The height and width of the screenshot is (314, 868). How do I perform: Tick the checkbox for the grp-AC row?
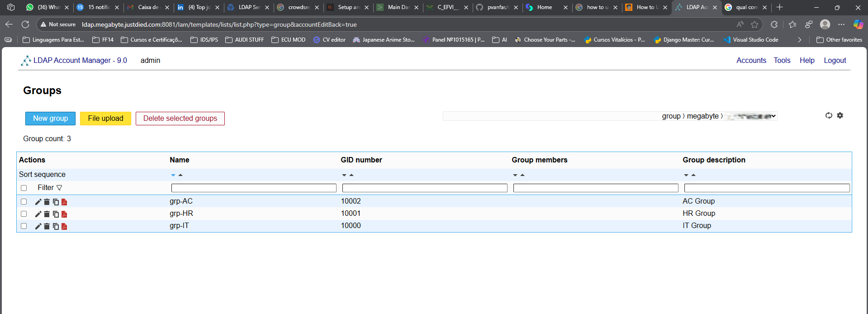pos(24,202)
